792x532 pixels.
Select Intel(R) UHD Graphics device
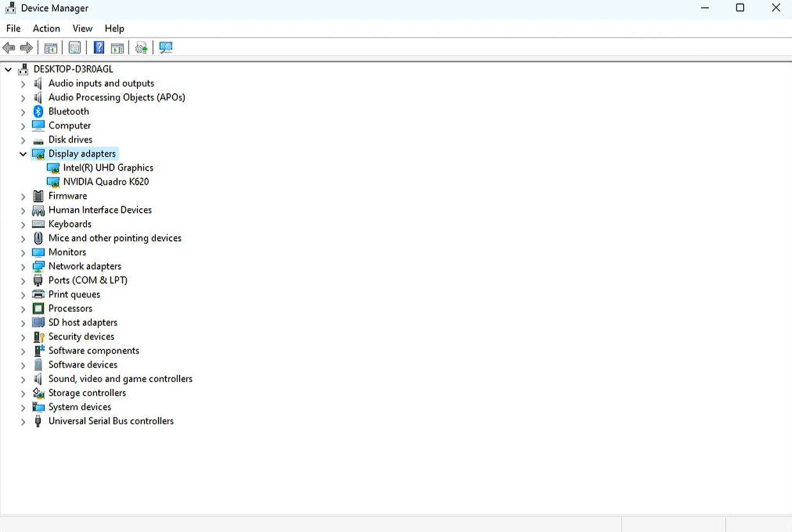(x=108, y=168)
